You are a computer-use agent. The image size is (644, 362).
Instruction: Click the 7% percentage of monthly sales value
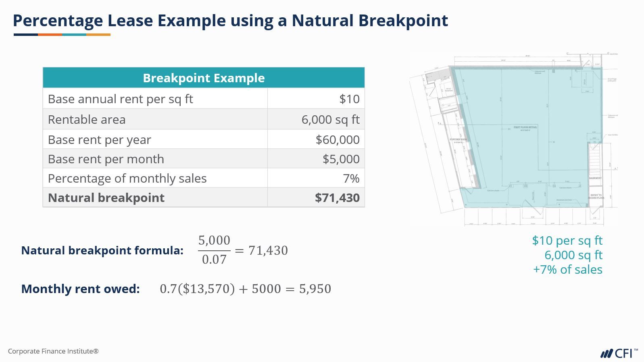click(351, 178)
